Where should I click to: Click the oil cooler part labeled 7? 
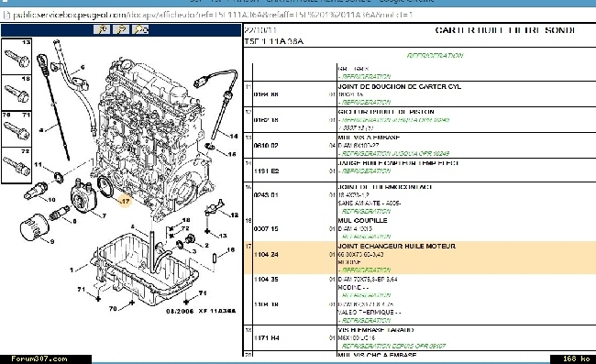click(x=83, y=195)
